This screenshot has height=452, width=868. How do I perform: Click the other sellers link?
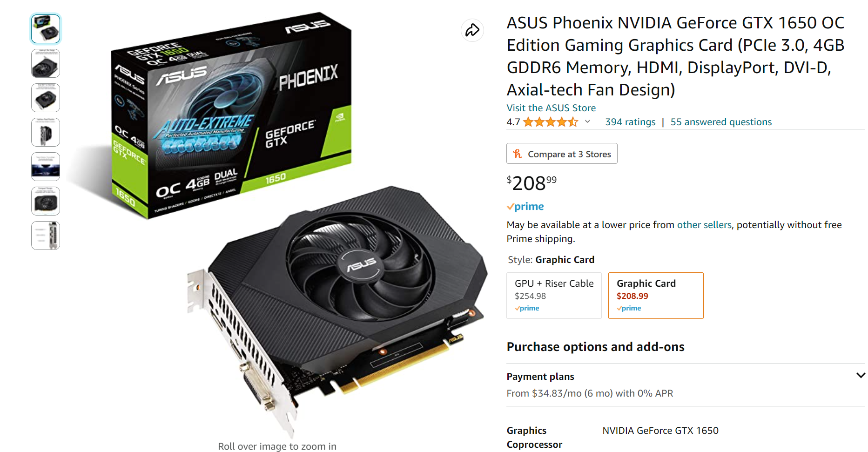[704, 225]
